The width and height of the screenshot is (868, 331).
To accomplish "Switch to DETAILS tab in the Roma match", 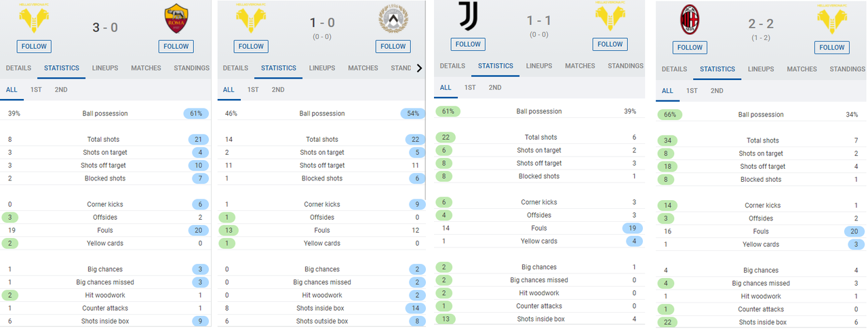I will coord(18,68).
